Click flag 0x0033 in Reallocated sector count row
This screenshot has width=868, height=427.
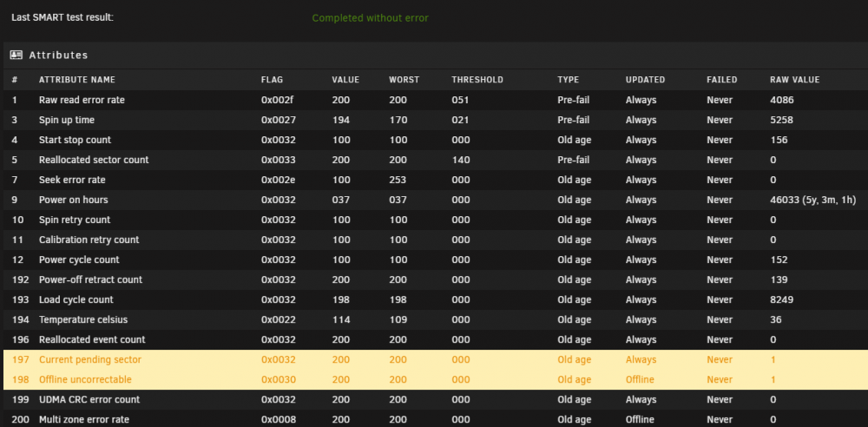click(x=278, y=160)
